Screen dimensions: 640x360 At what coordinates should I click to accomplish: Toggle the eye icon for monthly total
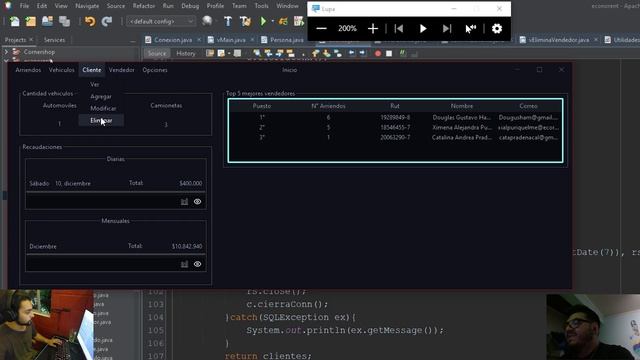(x=198, y=264)
